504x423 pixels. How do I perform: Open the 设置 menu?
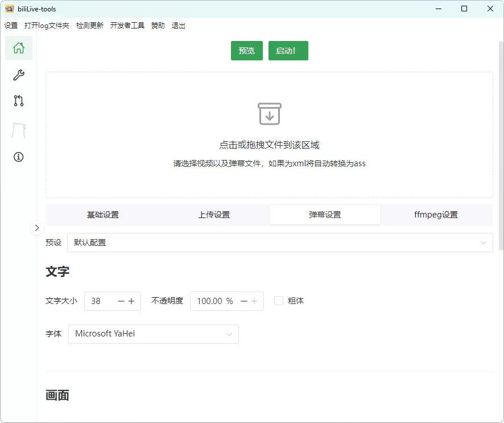[11, 25]
